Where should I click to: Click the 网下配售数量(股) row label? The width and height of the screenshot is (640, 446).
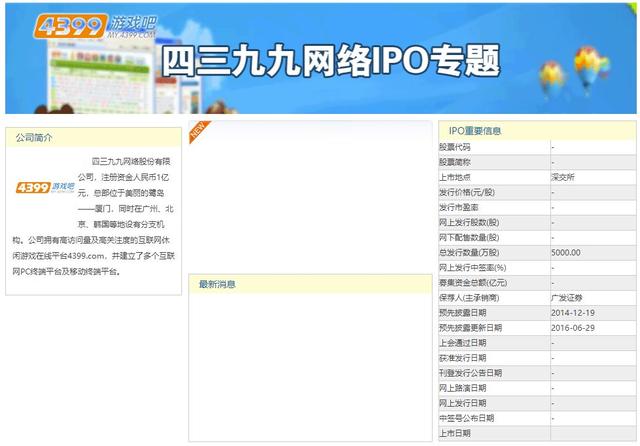[469, 237]
